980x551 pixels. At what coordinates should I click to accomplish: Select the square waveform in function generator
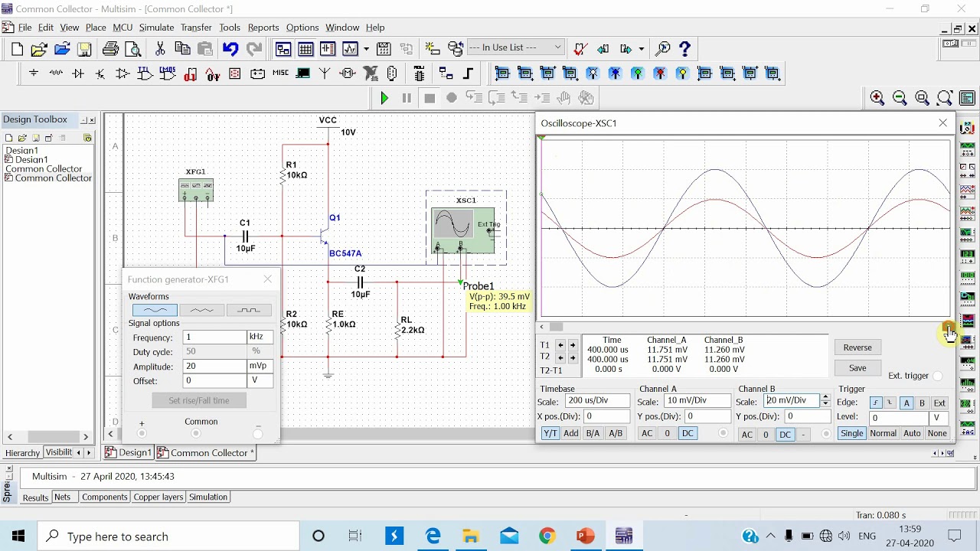[249, 310]
